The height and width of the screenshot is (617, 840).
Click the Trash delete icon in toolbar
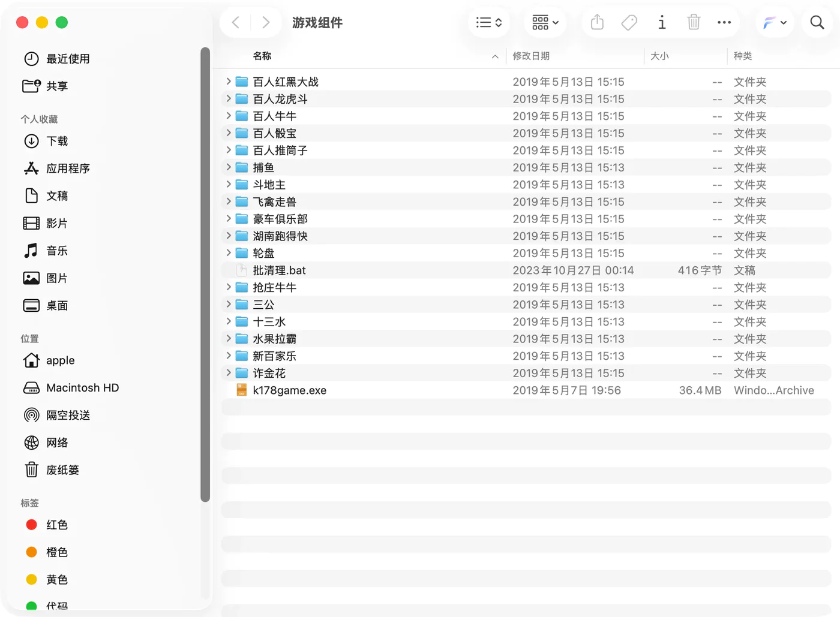point(694,23)
